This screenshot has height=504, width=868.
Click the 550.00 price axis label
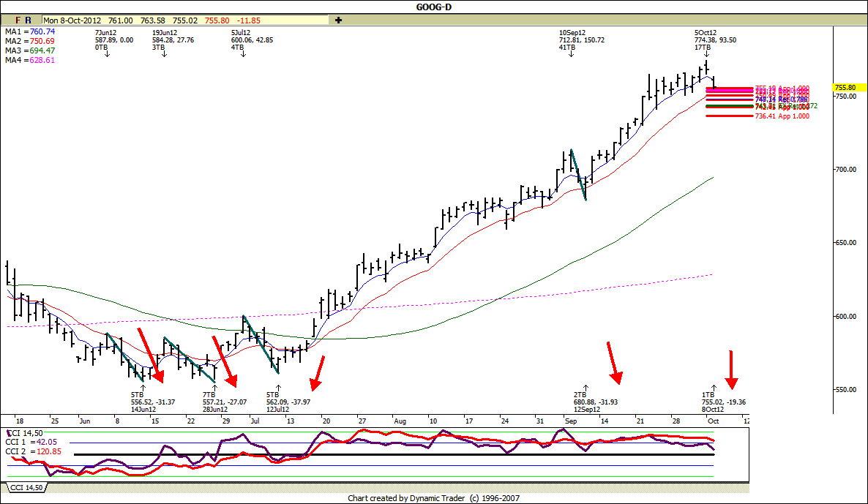tap(845, 389)
